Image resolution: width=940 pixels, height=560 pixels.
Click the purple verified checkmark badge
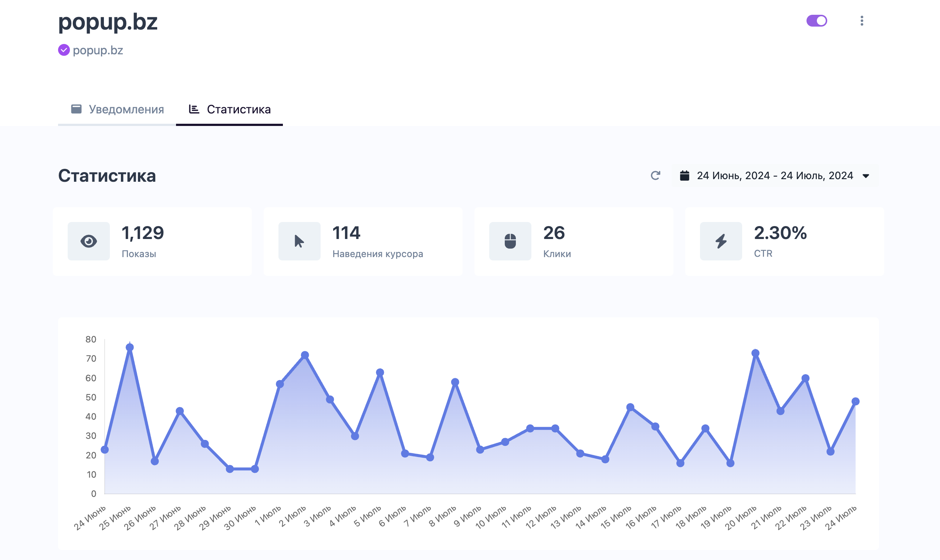pos(64,50)
